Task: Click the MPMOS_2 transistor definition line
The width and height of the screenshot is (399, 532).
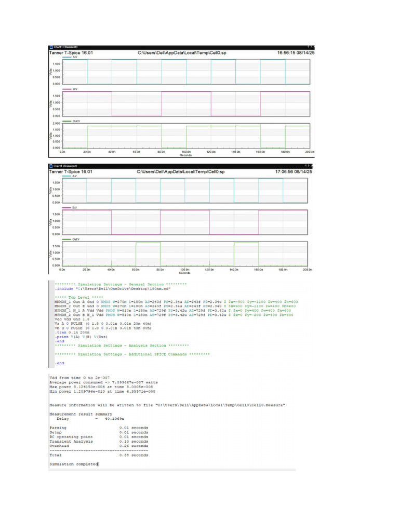Action: 174,315
